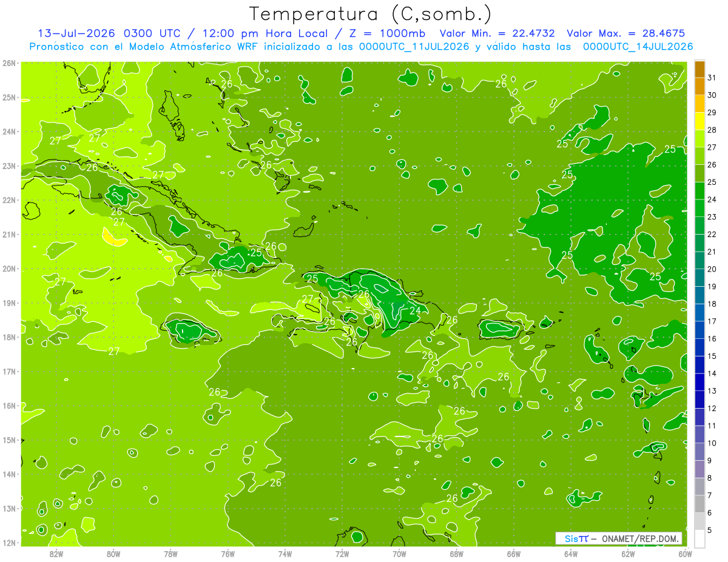This screenshot has width=728, height=562.
Task: Click the "0000UTC_11JUL2026" initialization time
Action: point(414,46)
